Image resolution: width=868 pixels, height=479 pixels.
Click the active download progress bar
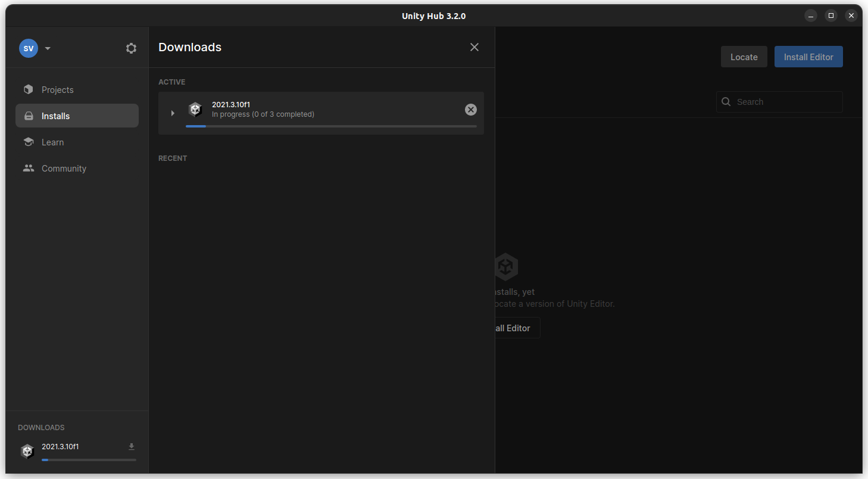(x=331, y=126)
